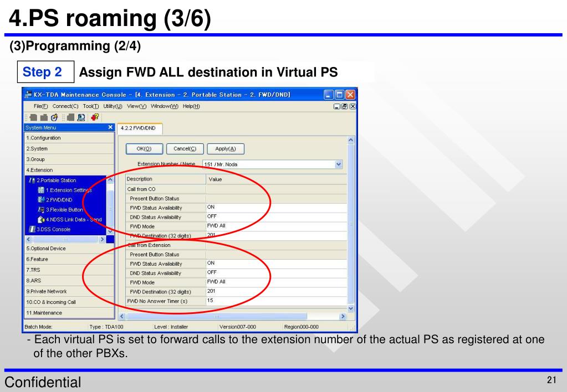Click the blue circular connect toolbar icon
567x392 pixels.
[x=54, y=117]
